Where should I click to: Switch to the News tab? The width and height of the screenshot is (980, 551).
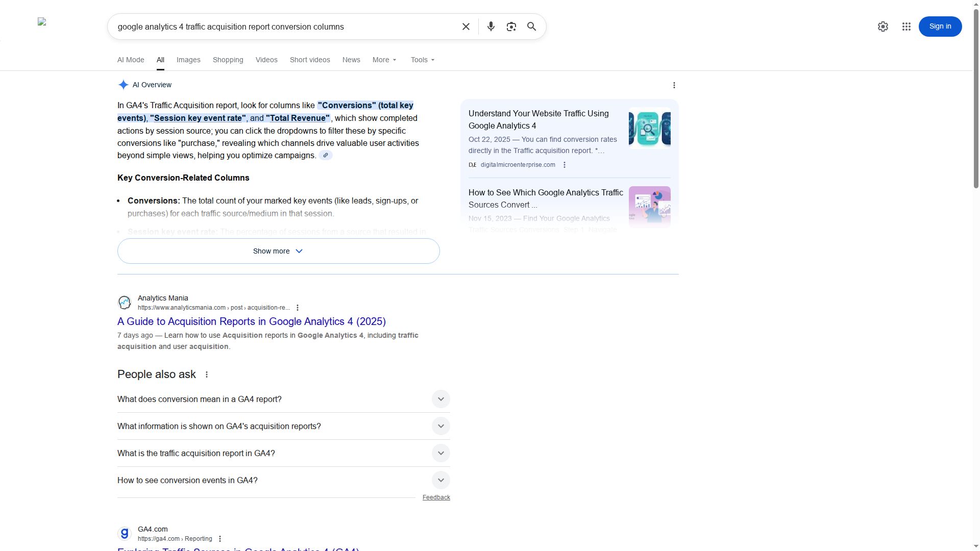pyautogui.click(x=351, y=60)
